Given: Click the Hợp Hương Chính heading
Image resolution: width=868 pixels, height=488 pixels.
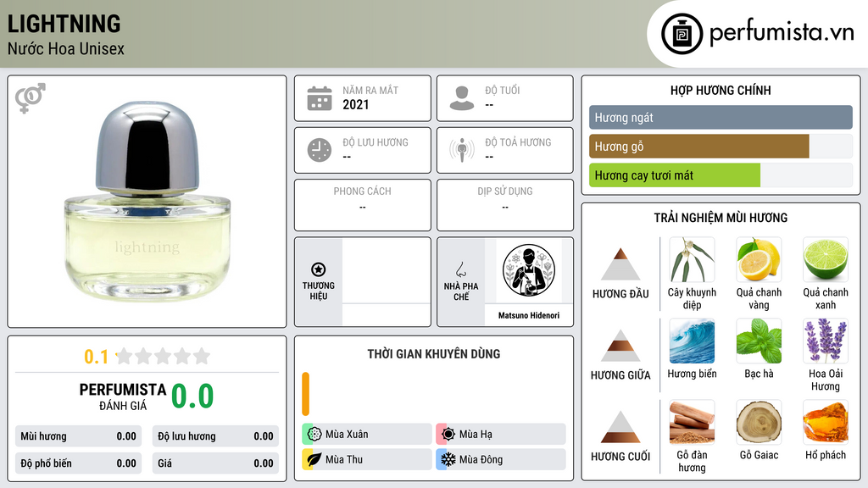Looking at the screenshot, I should [721, 90].
